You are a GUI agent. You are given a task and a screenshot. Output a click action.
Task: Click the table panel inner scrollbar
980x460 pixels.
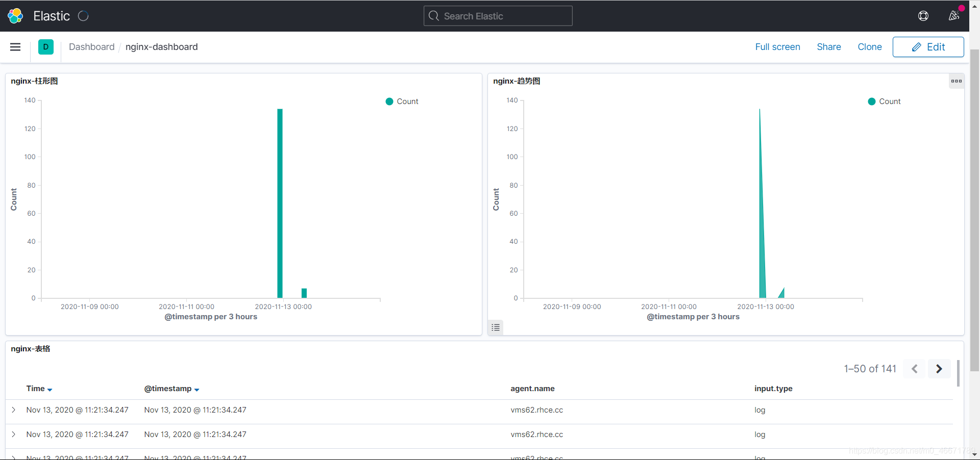[x=958, y=373]
